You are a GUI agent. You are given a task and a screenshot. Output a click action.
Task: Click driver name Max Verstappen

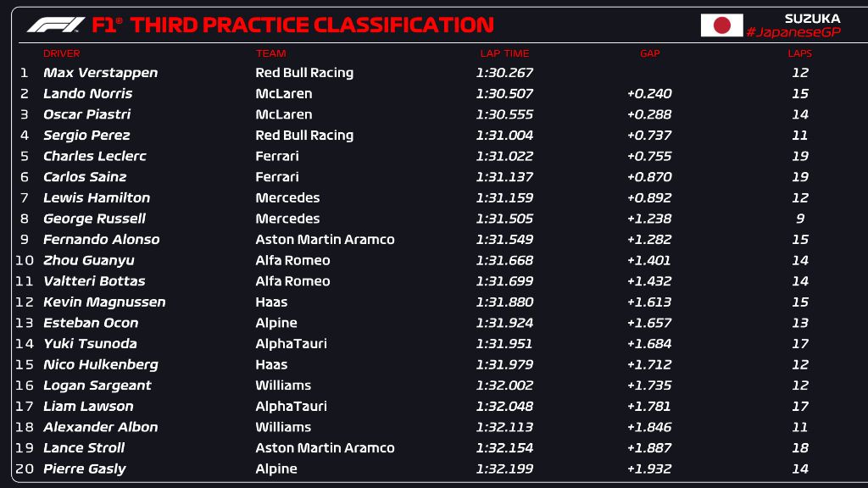pyautogui.click(x=100, y=73)
